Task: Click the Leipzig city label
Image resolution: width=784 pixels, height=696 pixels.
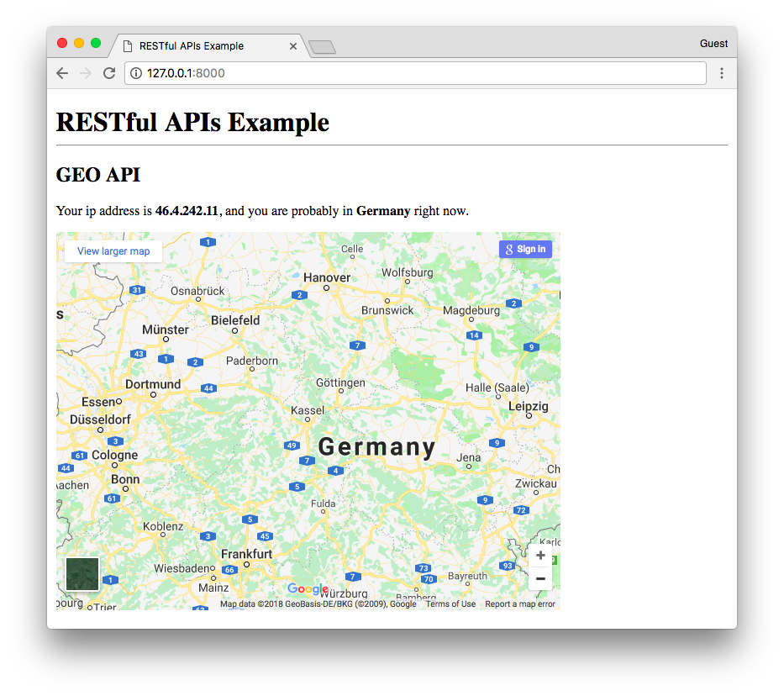Action: coord(529,407)
